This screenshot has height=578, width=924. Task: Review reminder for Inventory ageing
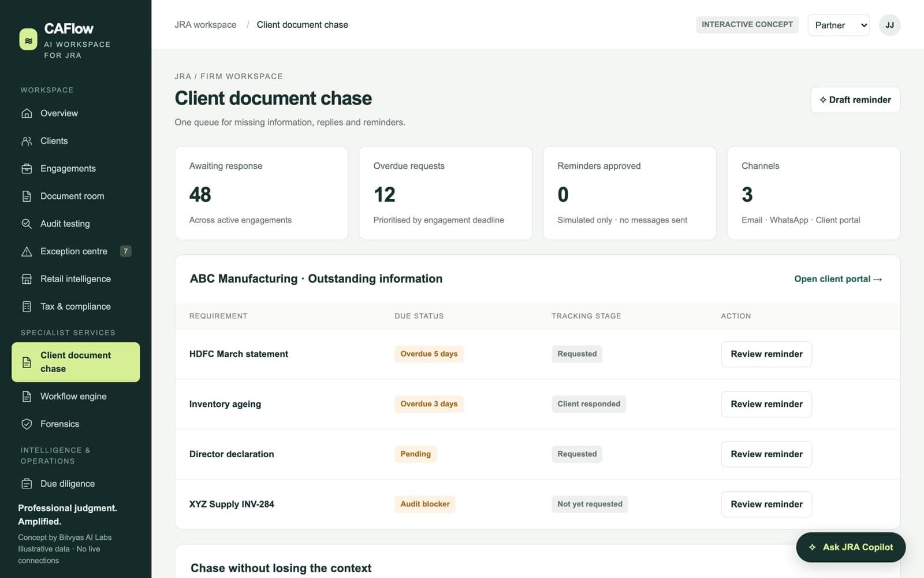(766, 404)
